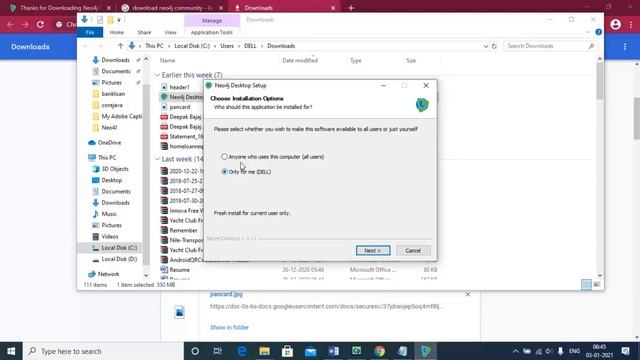640x360 pixels.
Task: Open notification center icon
Action: tap(626, 351)
